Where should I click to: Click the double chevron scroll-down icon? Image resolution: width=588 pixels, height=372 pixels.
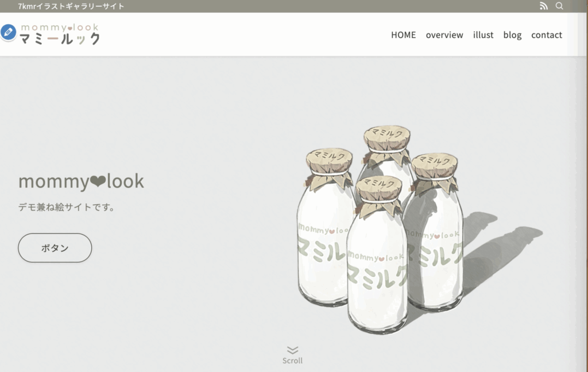tap(292, 350)
